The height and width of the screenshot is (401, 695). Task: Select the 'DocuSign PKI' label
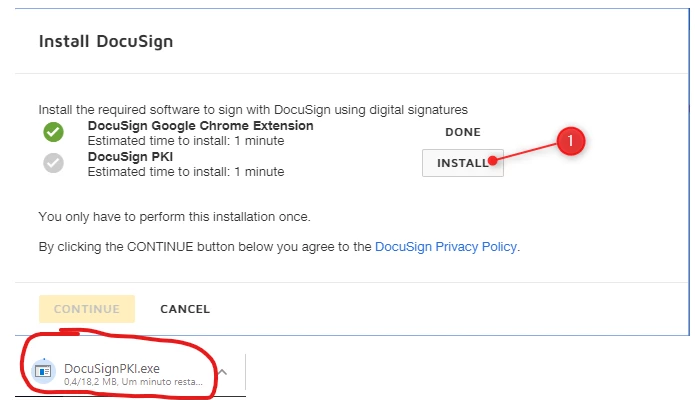130,156
